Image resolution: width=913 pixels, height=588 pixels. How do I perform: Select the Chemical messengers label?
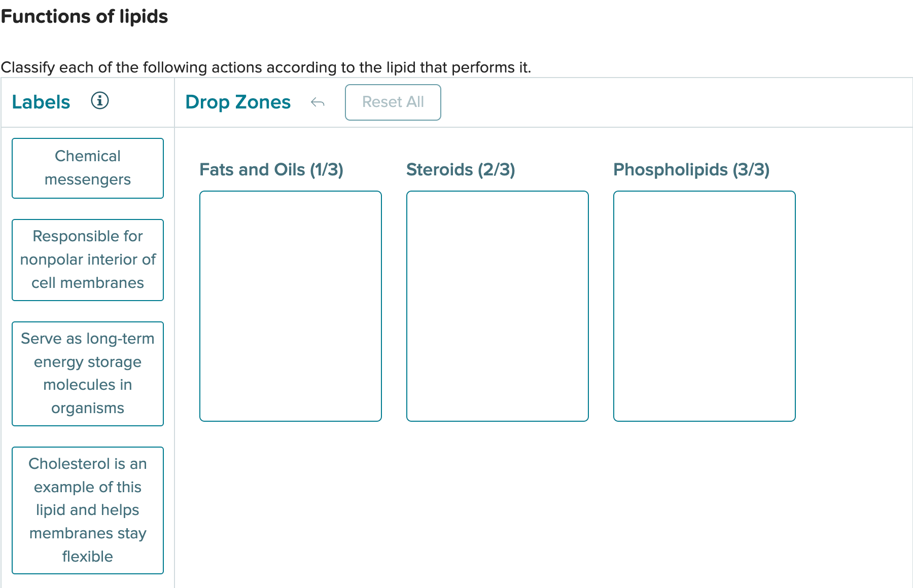click(x=87, y=168)
